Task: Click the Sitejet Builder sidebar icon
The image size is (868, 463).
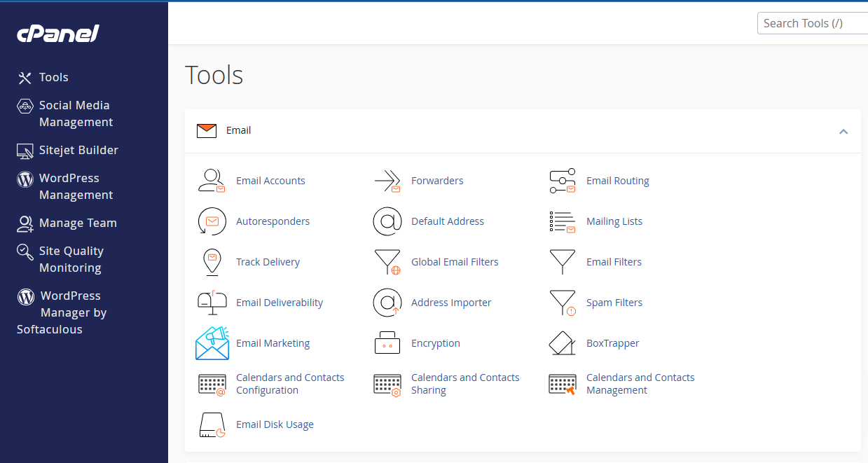Action: (25, 151)
